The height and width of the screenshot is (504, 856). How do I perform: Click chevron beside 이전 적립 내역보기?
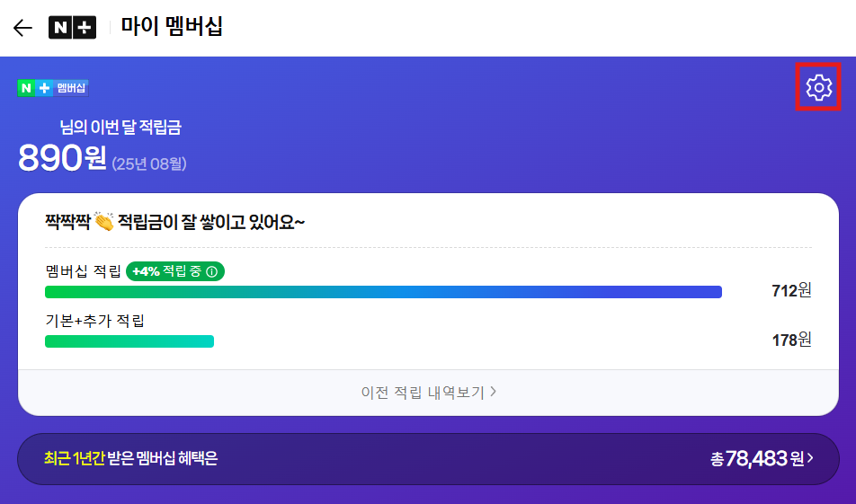493,392
